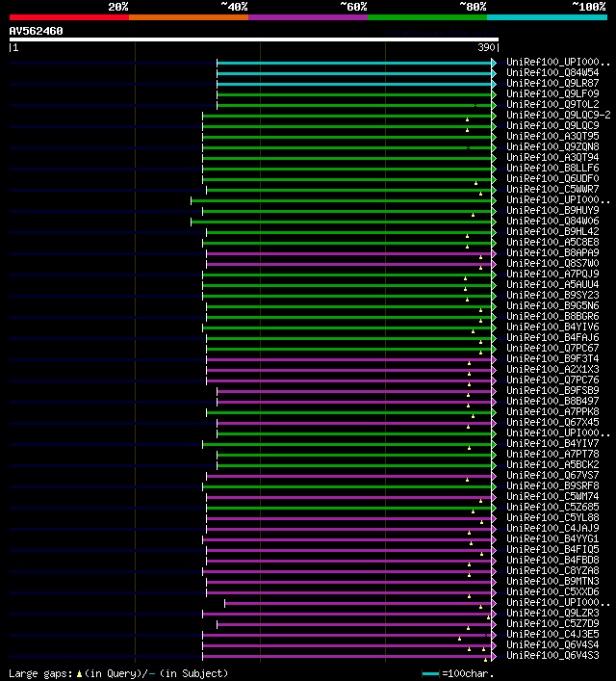Select hit label UniRef100_C5WWR7
Screen dimensions: 616x681
(x=552, y=190)
